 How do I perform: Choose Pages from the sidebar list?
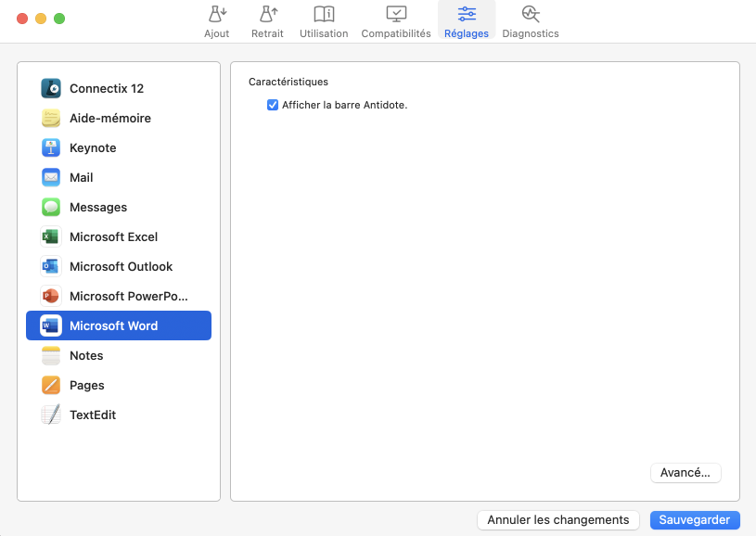[86, 386]
